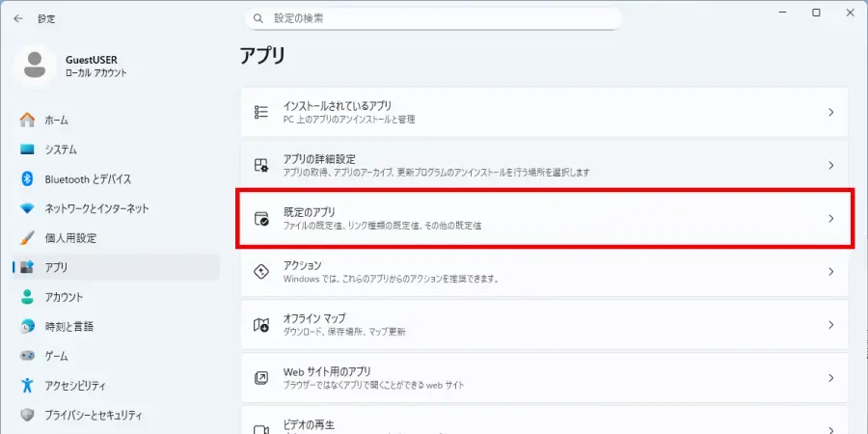This screenshot has height=434, width=868.
Task: Open アクション settings page
Action: 545,271
